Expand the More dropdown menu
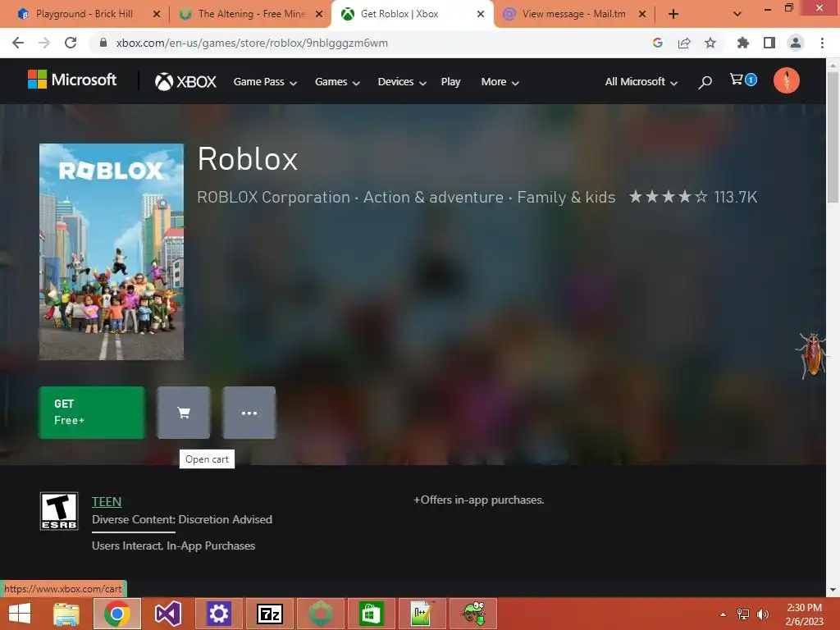The width and height of the screenshot is (840, 630). [500, 82]
